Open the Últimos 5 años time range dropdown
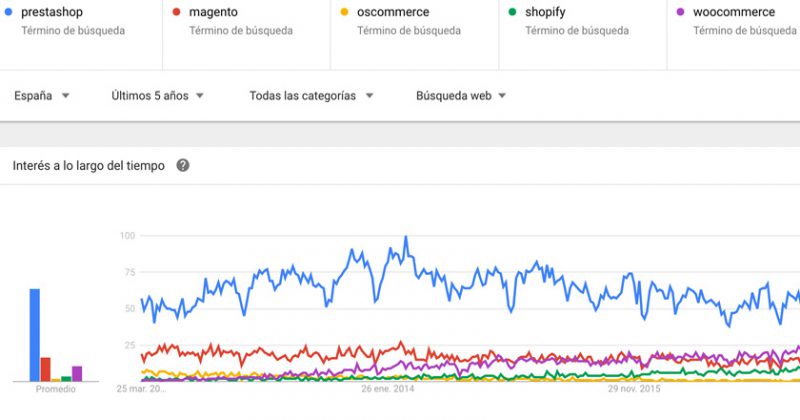 [x=158, y=96]
